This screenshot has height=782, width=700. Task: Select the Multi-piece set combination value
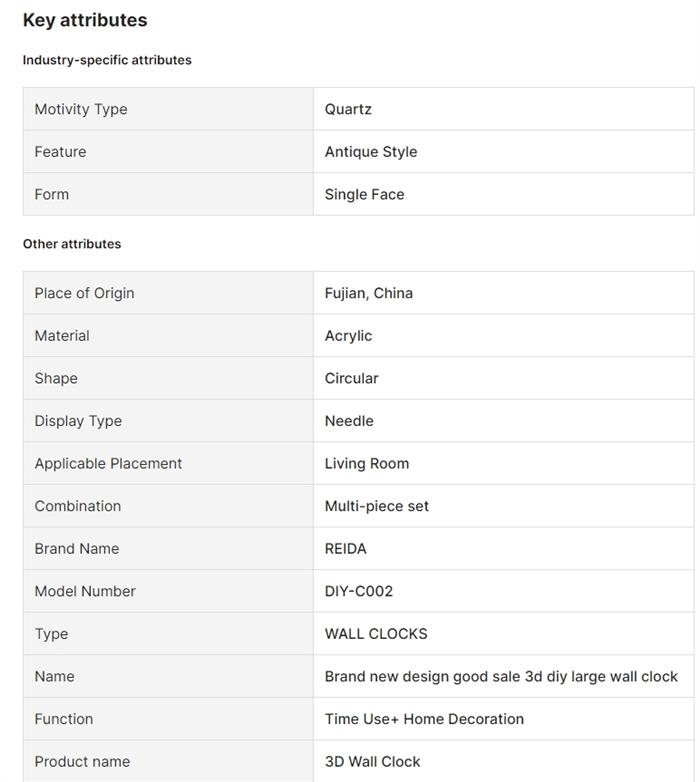tap(376, 506)
